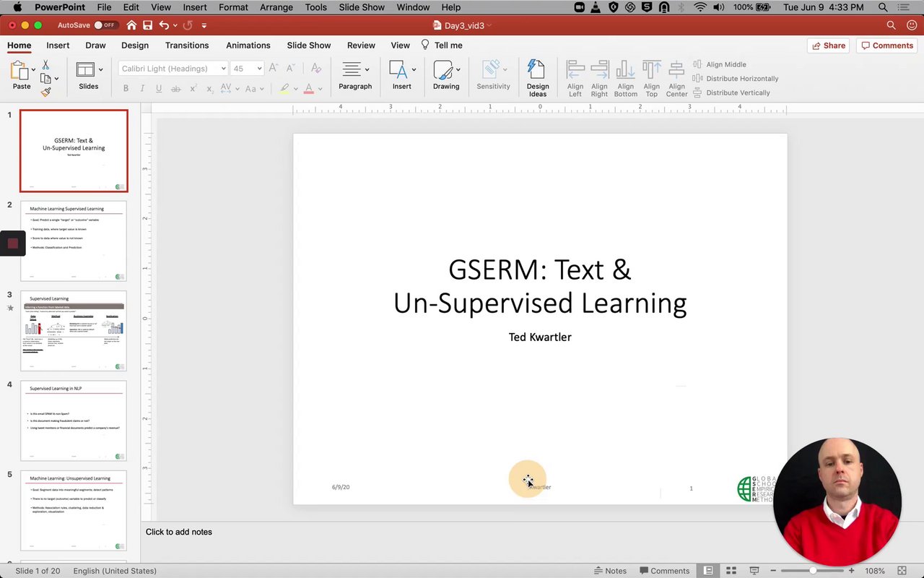The image size is (924, 578).
Task: Switch to the Design ribbon tab
Action: click(x=135, y=46)
